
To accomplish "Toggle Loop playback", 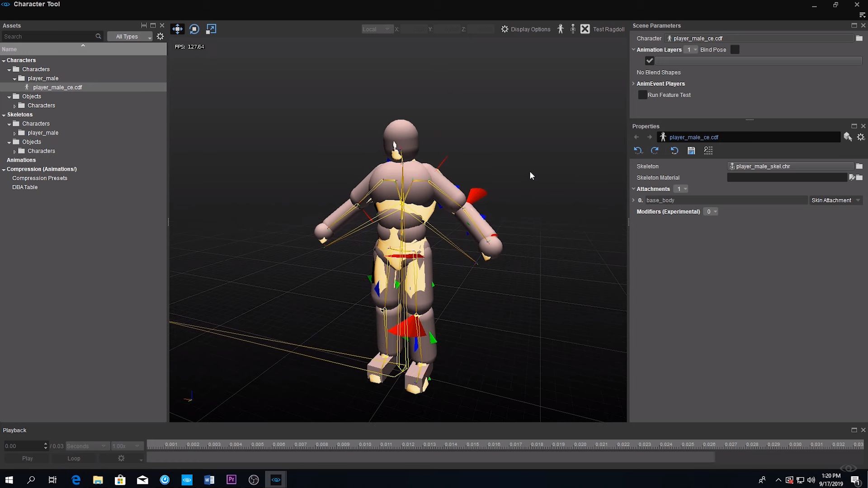I will 74,458.
